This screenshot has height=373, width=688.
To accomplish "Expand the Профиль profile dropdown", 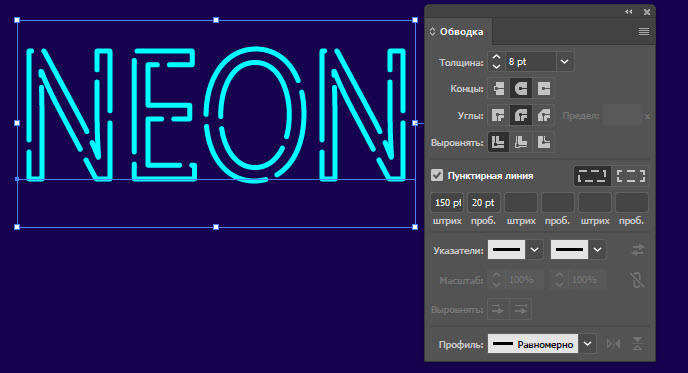I will coord(588,344).
